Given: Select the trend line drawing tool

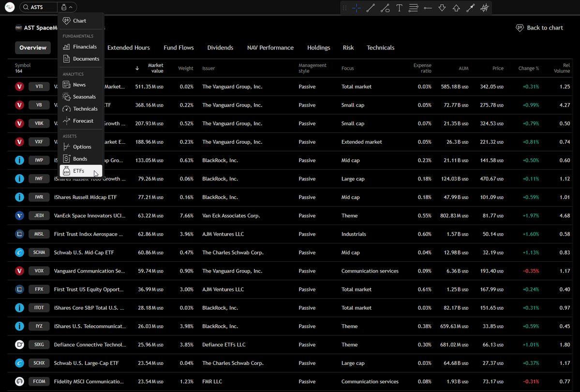Looking at the screenshot, I should [371, 8].
